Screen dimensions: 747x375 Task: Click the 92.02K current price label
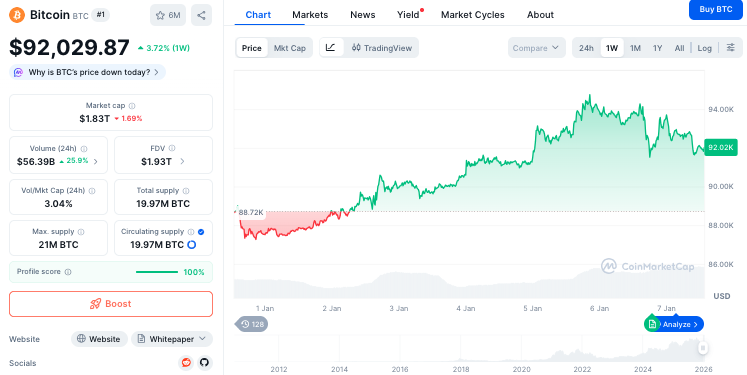pyautogui.click(x=720, y=148)
